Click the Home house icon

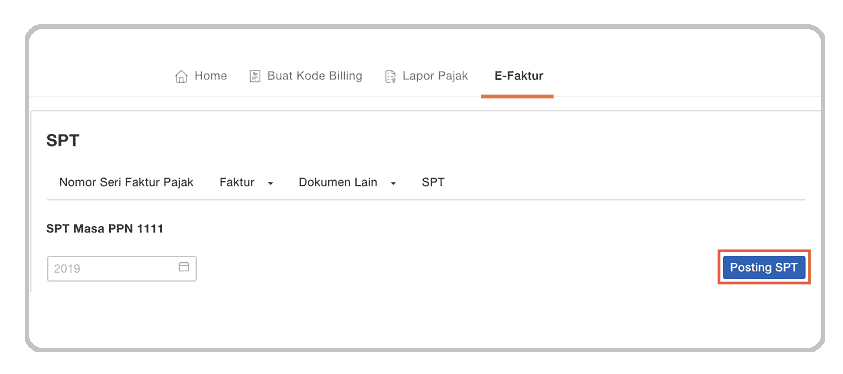tap(181, 76)
